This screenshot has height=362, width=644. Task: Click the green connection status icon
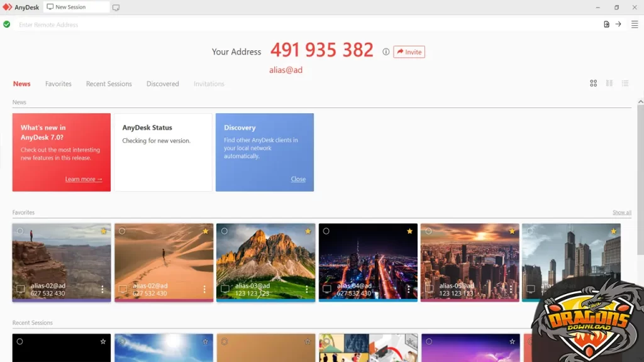6,24
